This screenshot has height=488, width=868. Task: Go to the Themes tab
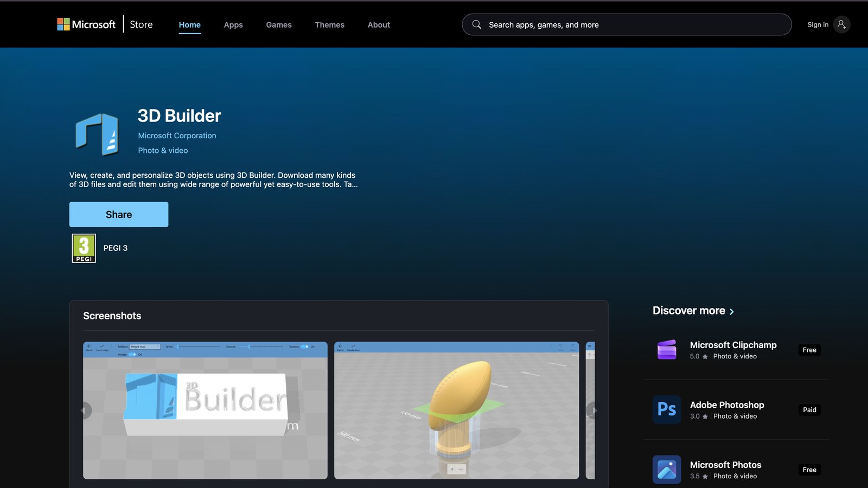pos(330,25)
